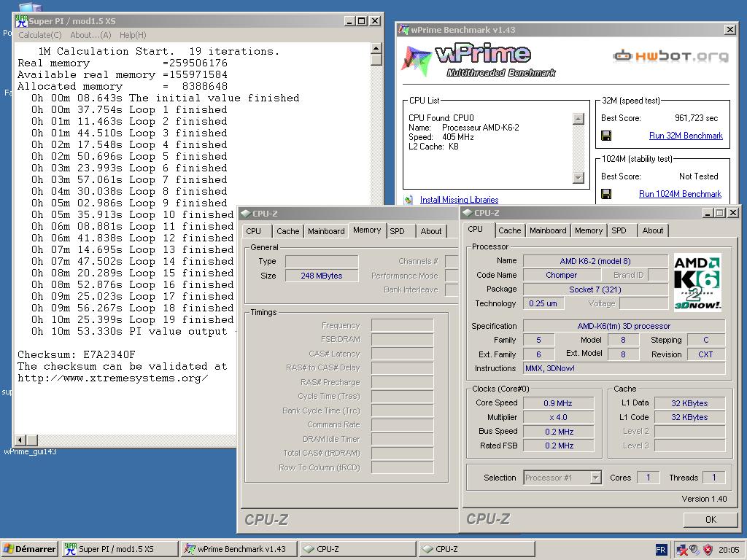
Task: Click the wPrime title bar icon
Action: tap(403, 29)
